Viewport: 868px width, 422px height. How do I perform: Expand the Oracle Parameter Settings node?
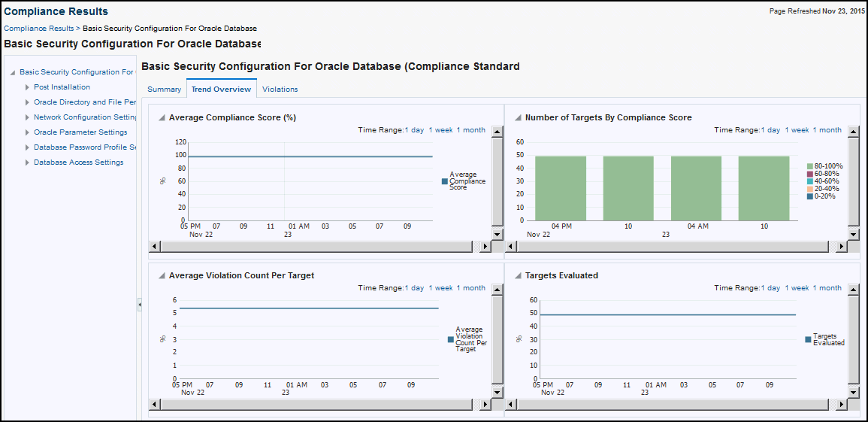pos(27,132)
